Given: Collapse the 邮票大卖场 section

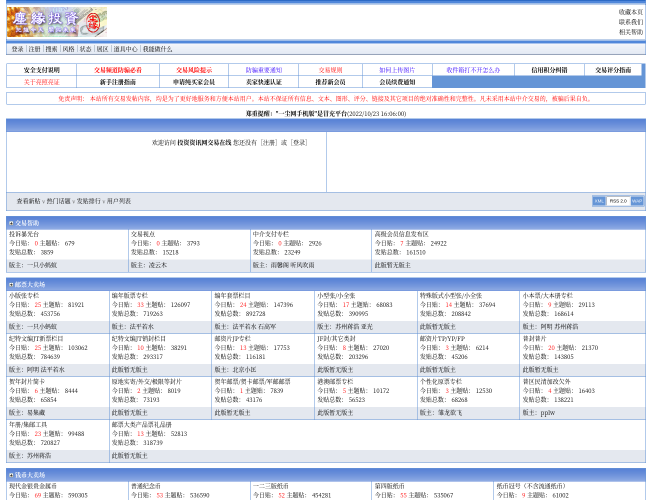Looking at the screenshot, I should (x=11, y=285).
